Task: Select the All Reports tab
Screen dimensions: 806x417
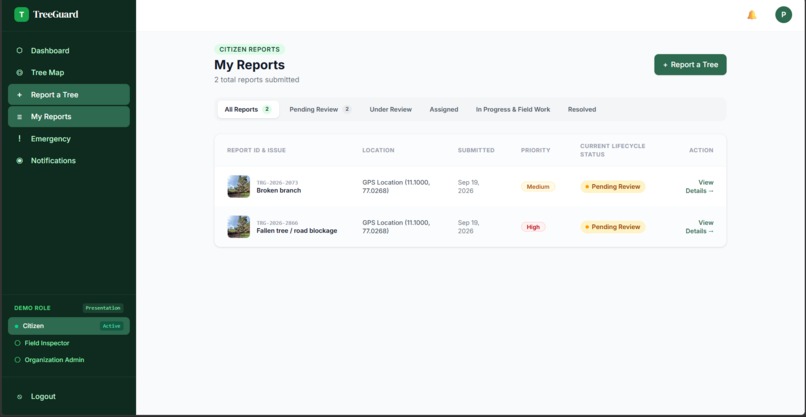Action: pos(248,110)
